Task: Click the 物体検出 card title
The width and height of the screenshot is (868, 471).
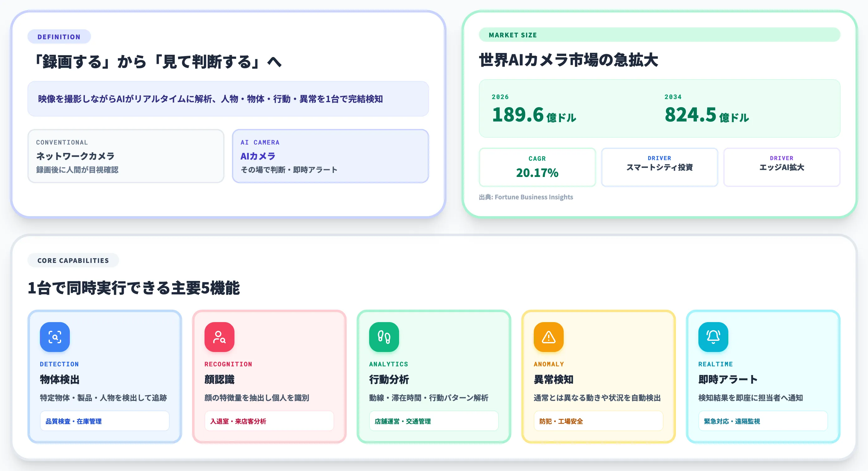Action: (60, 379)
